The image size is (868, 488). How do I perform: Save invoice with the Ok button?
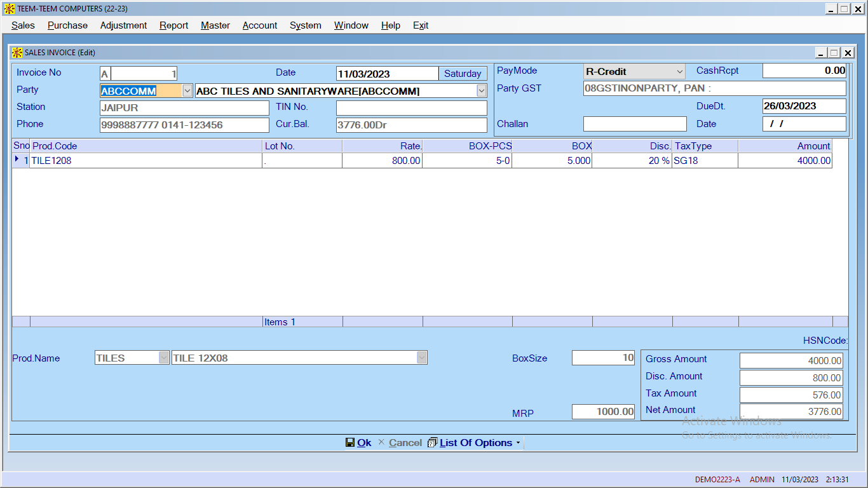(358, 443)
